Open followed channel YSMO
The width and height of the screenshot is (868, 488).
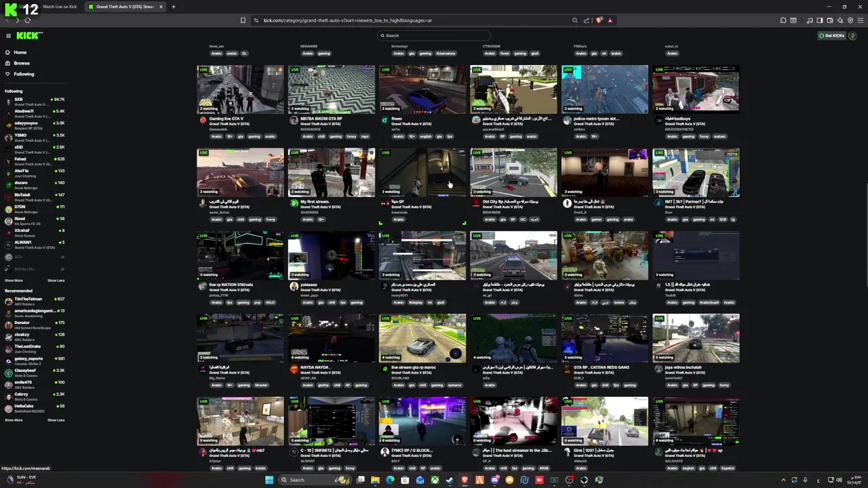pos(34,137)
